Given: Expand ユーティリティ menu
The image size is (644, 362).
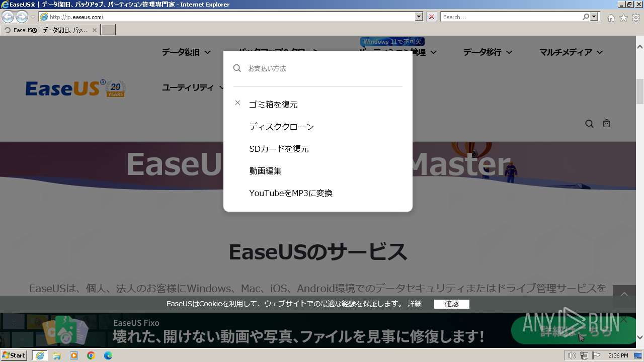Looking at the screenshot, I should (193, 87).
